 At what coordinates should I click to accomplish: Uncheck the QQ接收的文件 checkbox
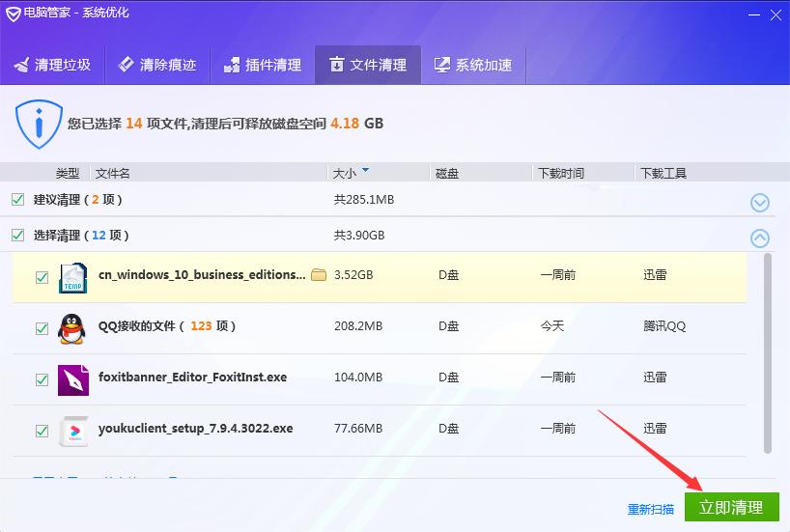42,329
